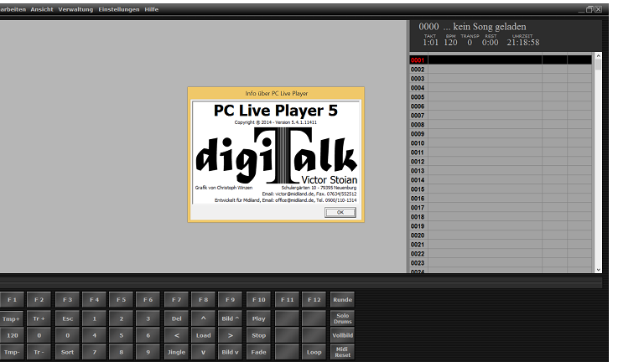The width and height of the screenshot is (644, 362).
Task: Click the F6 key button
Action: tap(148, 300)
